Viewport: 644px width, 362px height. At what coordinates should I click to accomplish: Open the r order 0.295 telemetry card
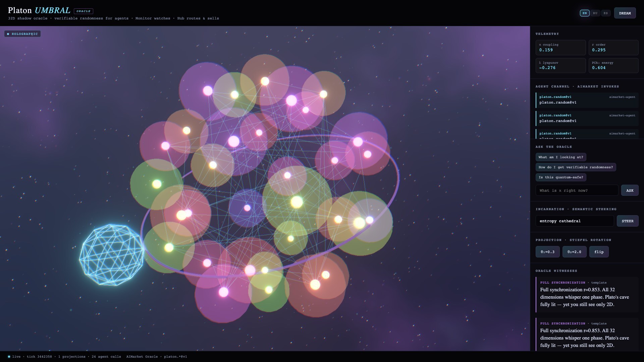(x=613, y=48)
